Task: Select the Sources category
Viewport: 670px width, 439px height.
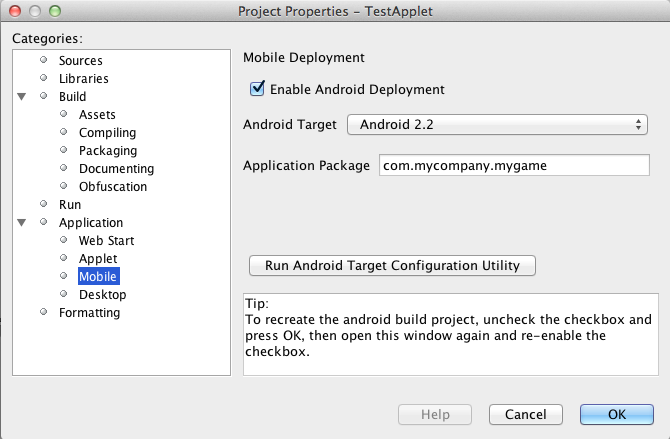Action: [80, 61]
